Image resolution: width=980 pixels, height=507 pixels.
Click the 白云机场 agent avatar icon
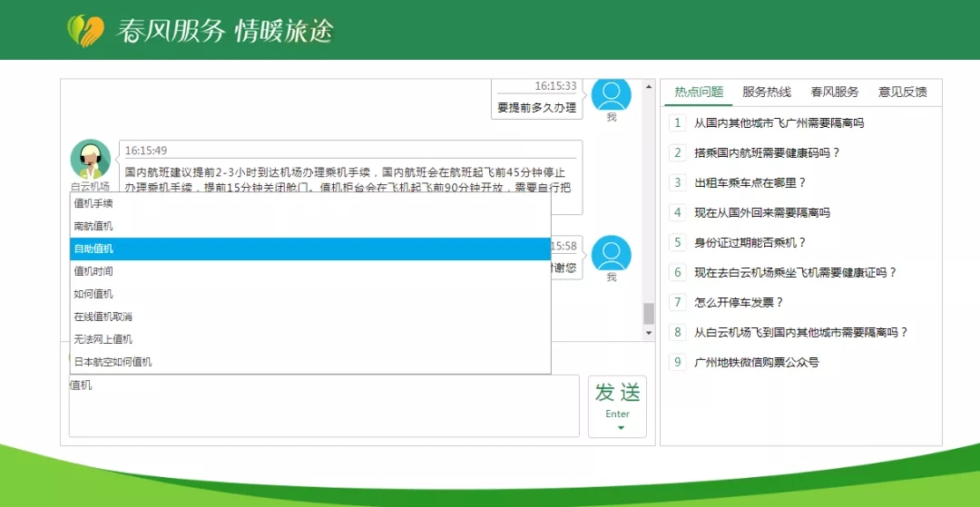(x=90, y=160)
